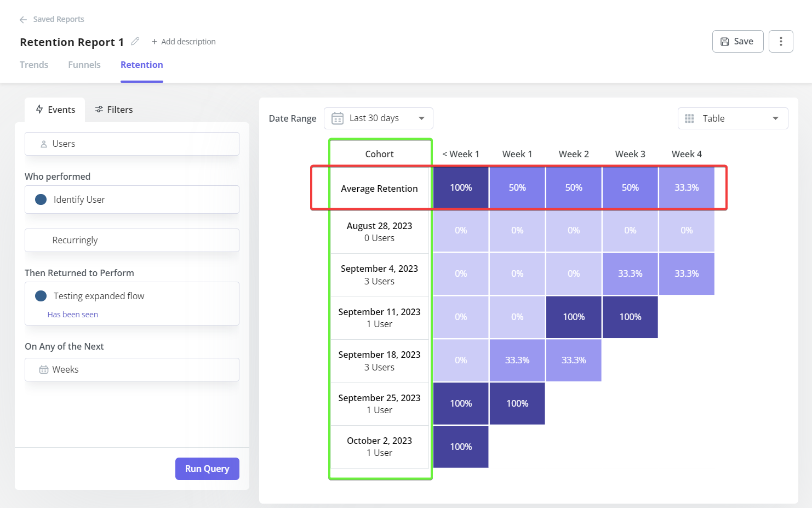Open the three-dot more options menu

tap(781, 42)
